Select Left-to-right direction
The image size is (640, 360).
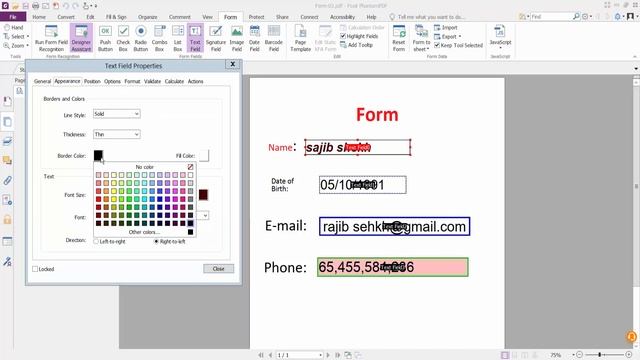96,242
